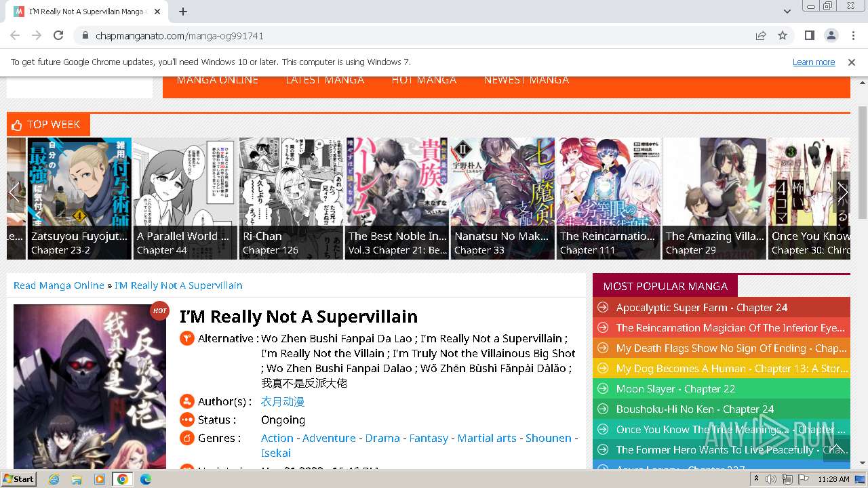Dismiss the Chrome update notification bar
The height and width of the screenshot is (488, 868).
[852, 62]
